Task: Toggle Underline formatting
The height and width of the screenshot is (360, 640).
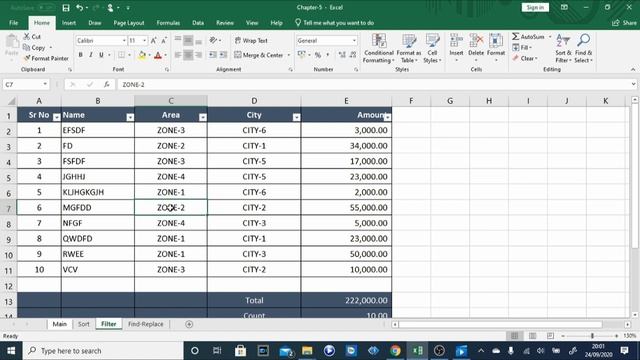Action: click(101, 55)
